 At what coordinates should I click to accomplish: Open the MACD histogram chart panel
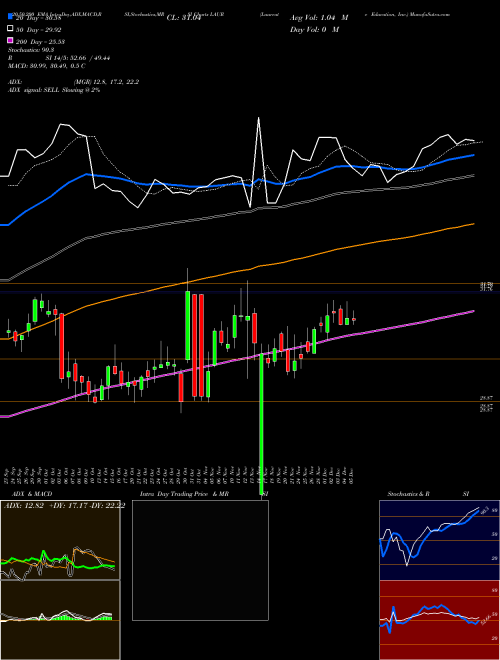[60, 620]
